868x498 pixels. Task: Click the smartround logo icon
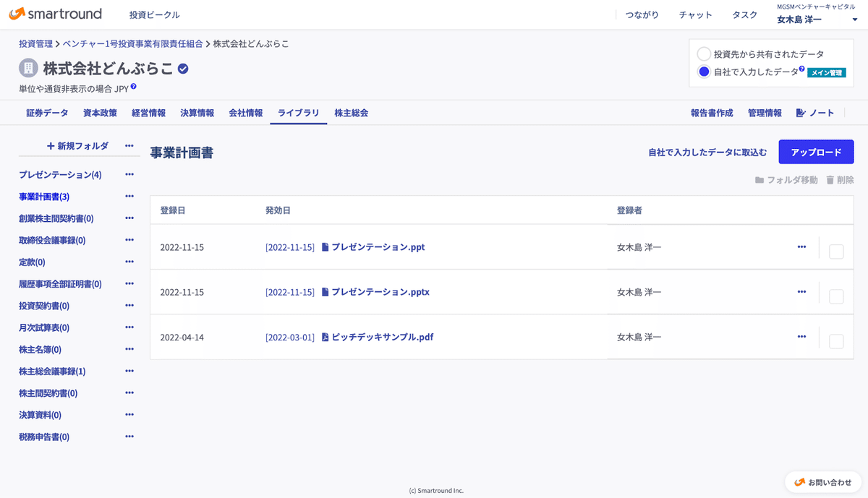click(18, 14)
